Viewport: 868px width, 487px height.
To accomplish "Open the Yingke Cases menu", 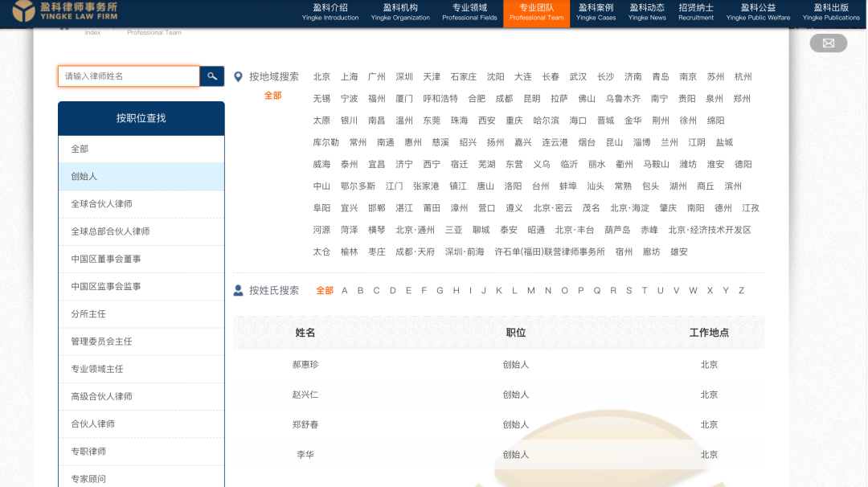I will (x=596, y=12).
